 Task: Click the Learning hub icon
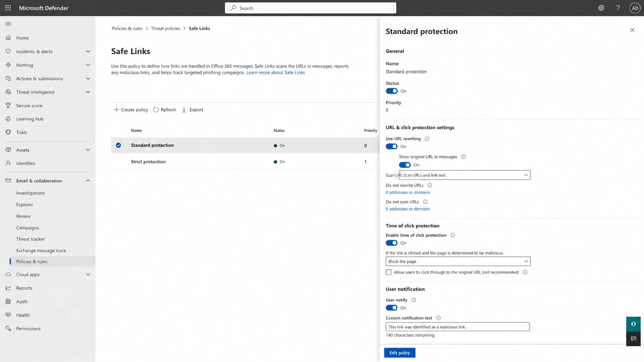click(8, 119)
